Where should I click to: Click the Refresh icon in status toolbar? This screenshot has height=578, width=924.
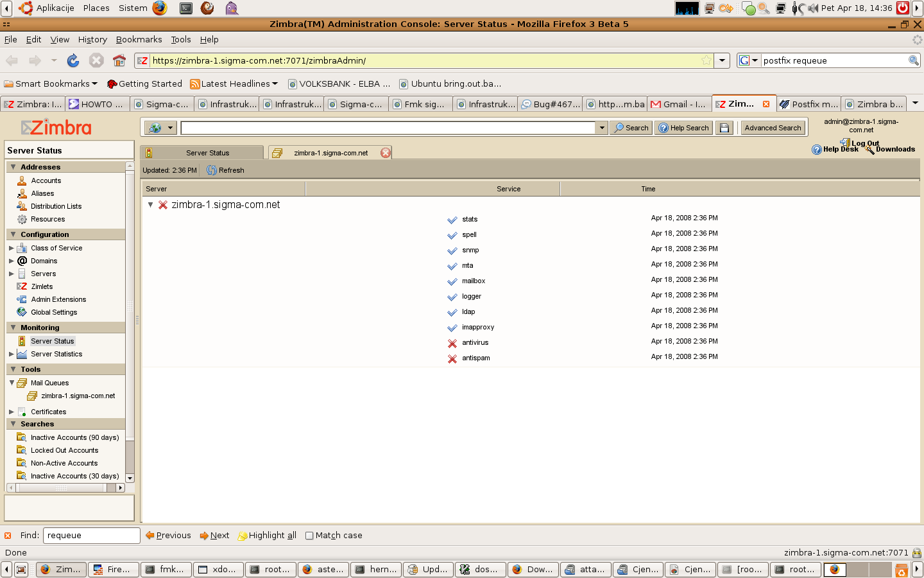tap(212, 170)
